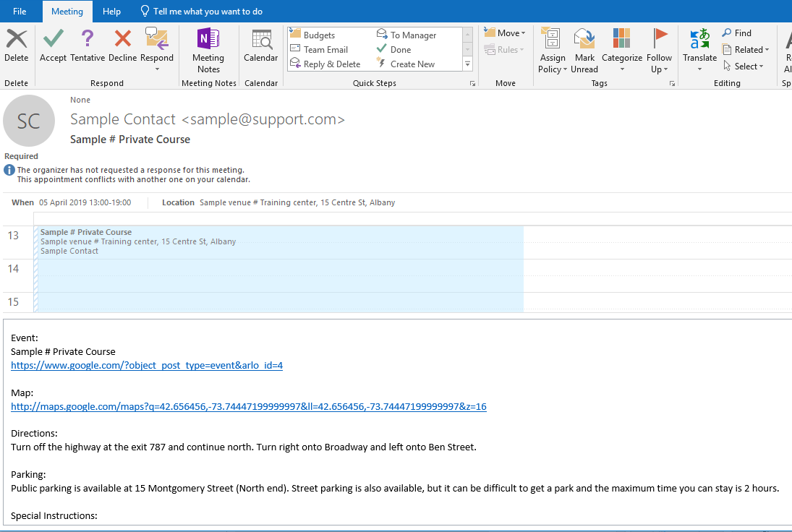Open the Categorize color menu
Screen dimensions: 792x532
tap(622, 49)
